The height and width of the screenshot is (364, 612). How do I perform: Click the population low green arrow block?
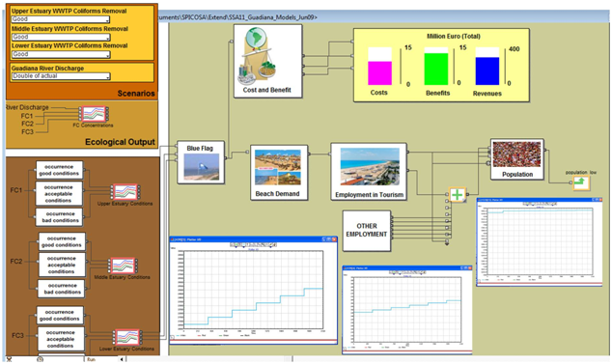click(581, 182)
